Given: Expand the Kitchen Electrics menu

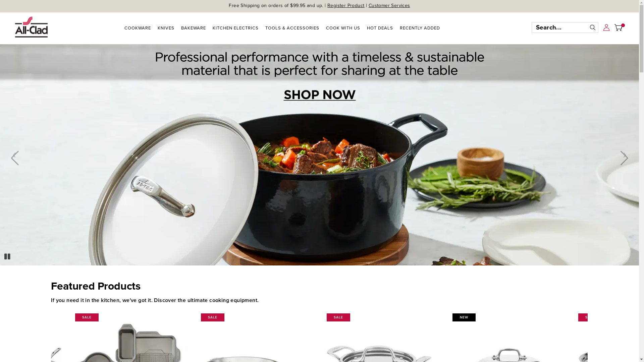Looking at the screenshot, I should pos(235,28).
